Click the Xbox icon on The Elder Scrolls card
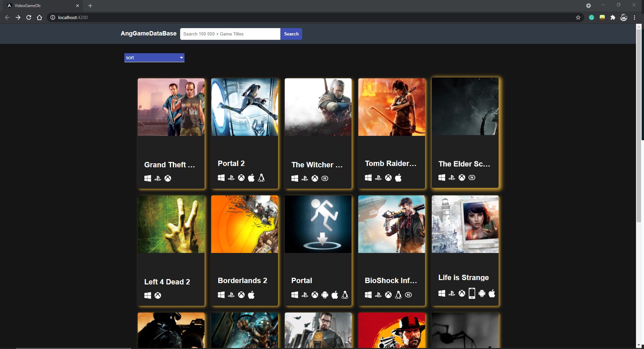The height and width of the screenshot is (349, 644). 462,177
